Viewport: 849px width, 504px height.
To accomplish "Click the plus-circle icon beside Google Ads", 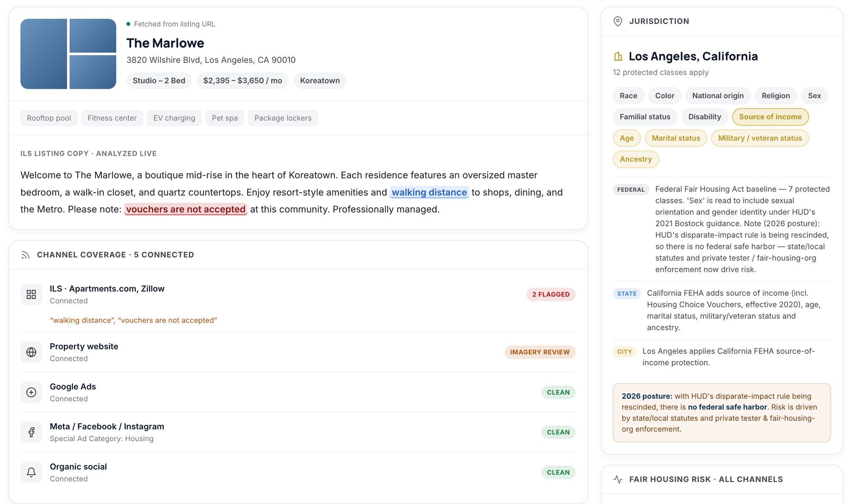I will click(31, 392).
